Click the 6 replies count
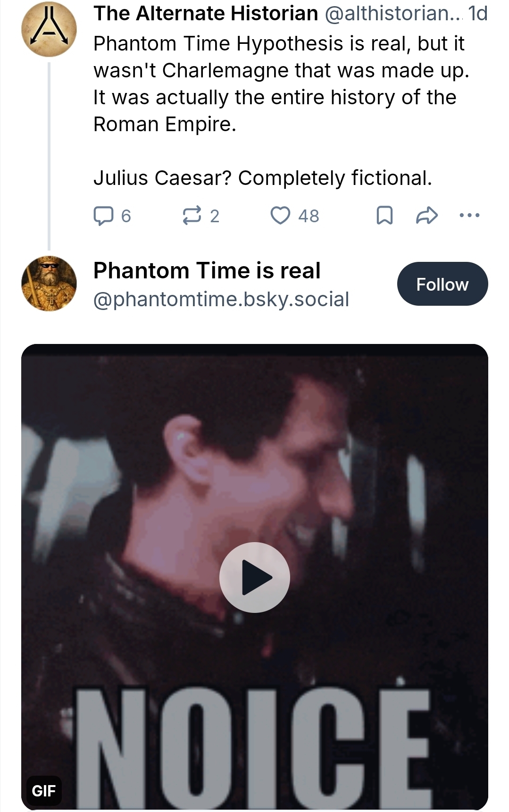The image size is (509, 812). [126, 216]
